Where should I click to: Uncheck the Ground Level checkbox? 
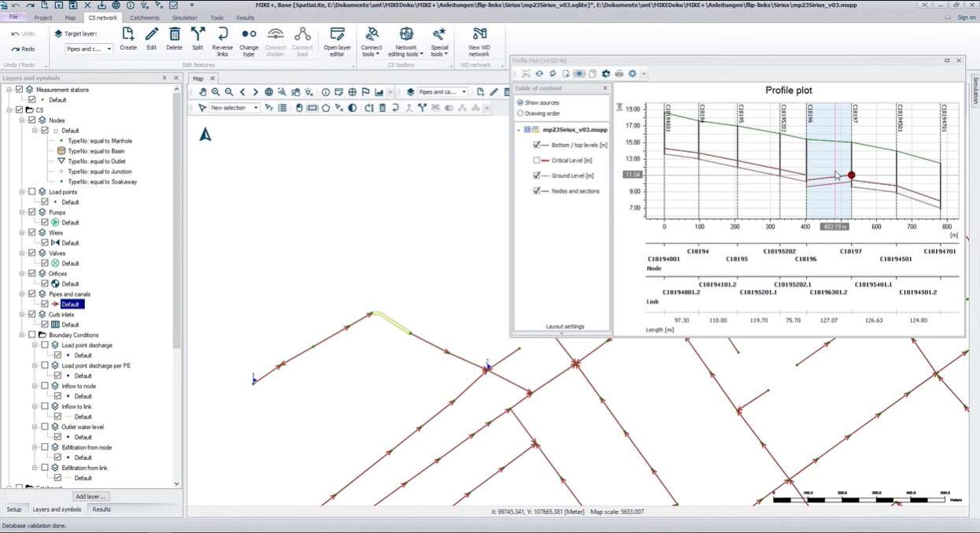coord(537,176)
